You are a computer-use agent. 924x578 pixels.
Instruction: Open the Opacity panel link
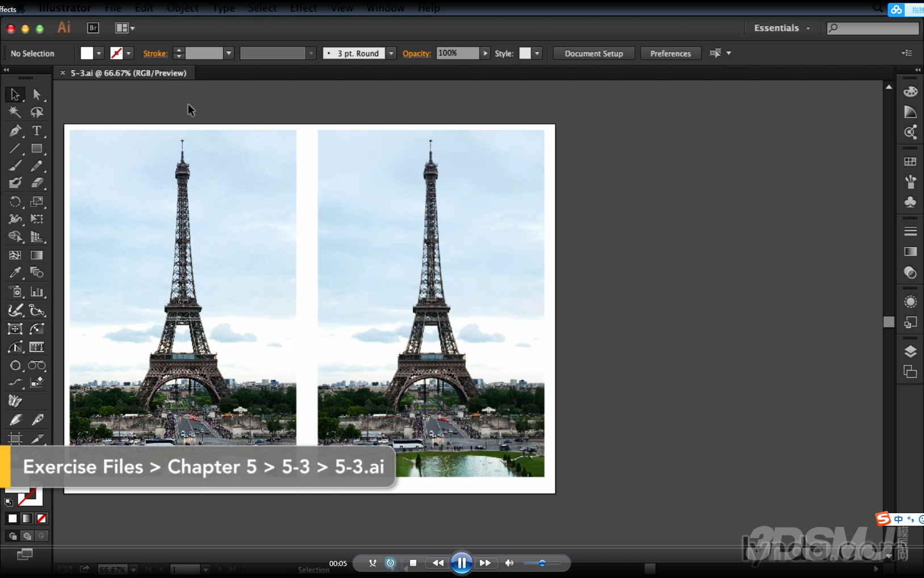coord(417,53)
